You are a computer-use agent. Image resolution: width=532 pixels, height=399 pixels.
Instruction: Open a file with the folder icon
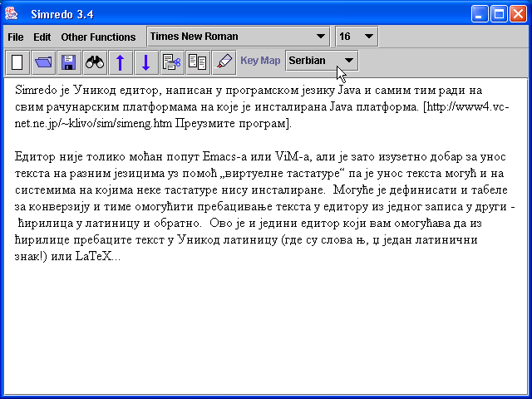[42, 62]
